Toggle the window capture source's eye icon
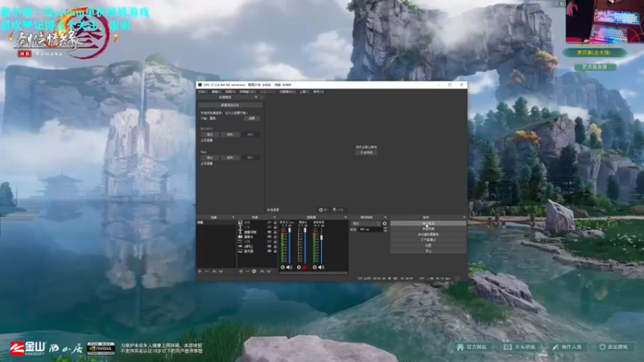This screenshot has height=362, width=644. coord(270,241)
